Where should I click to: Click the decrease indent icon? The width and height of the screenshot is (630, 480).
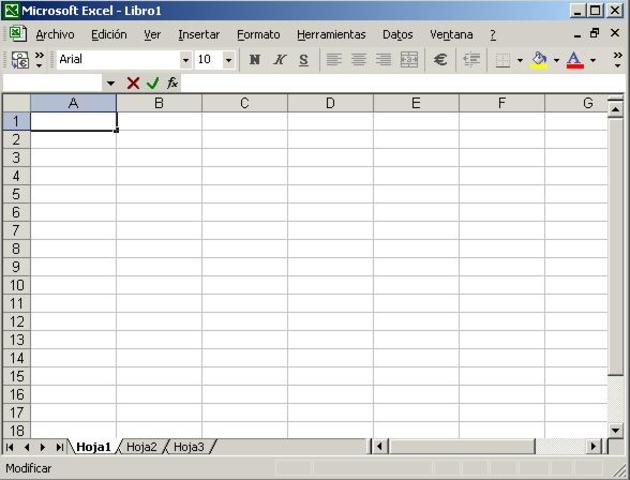coord(471,60)
